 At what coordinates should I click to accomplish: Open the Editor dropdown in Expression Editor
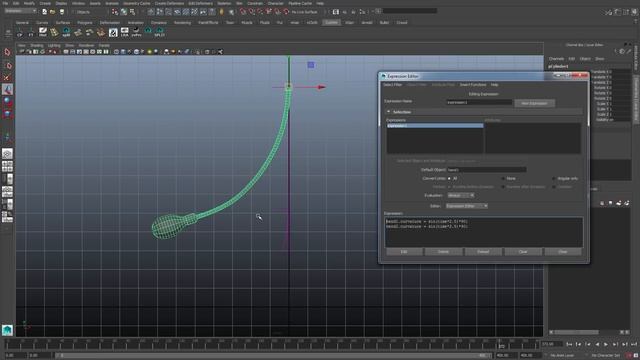pyautogui.click(x=467, y=206)
